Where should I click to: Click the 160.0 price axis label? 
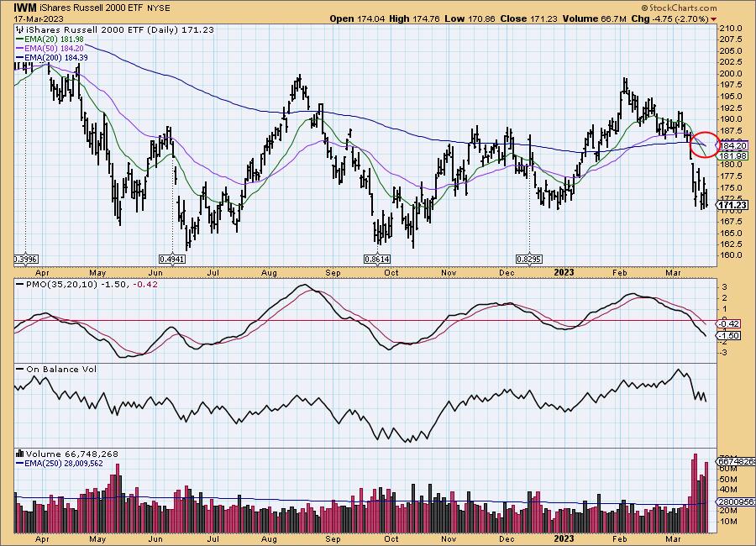pyautogui.click(x=732, y=255)
